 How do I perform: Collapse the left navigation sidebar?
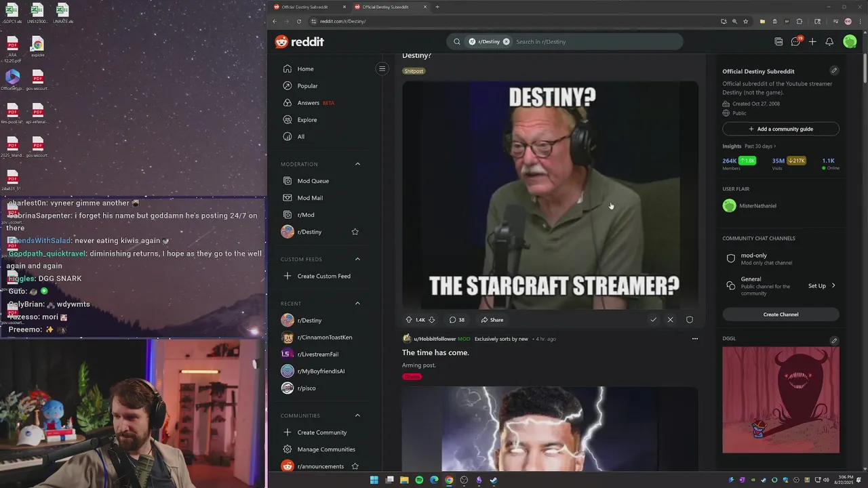[x=382, y=68]
